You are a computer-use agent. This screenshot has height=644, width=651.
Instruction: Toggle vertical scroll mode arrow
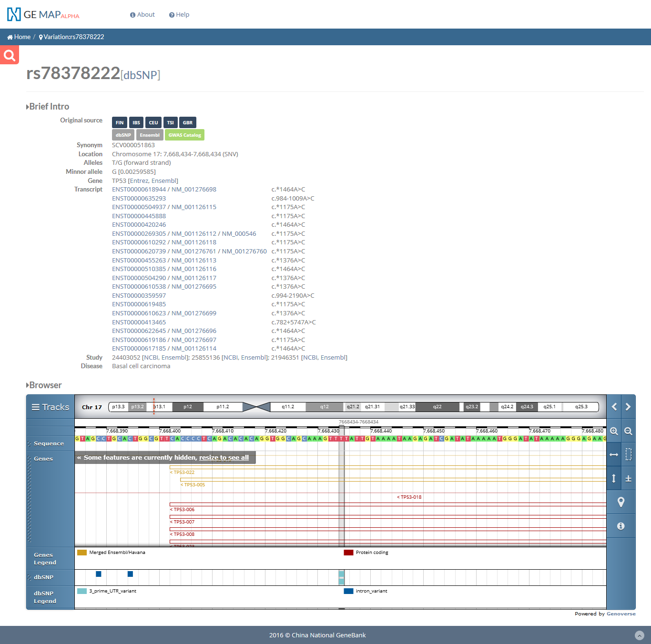[614, 478]
